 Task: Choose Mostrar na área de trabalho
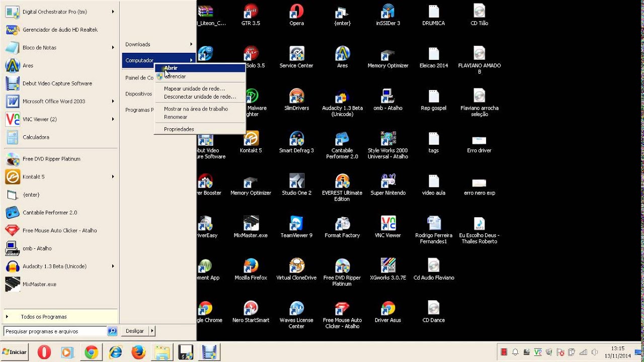(200, 109)
